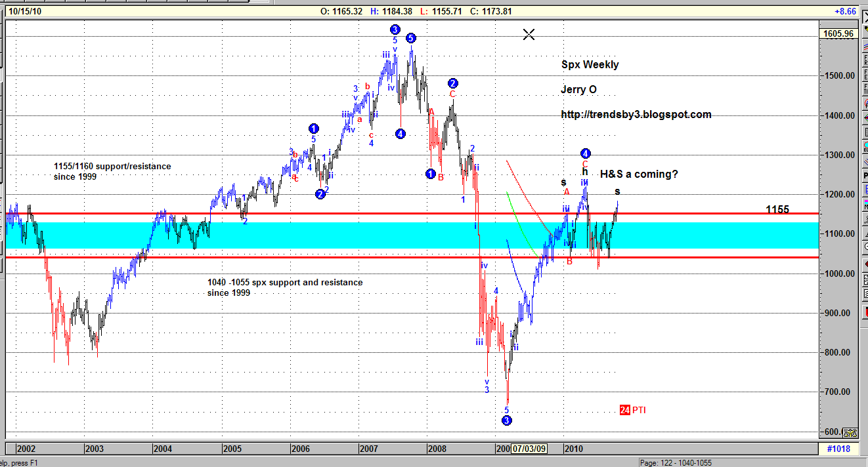This screenshot has width=868, height=467.
Task: Click the 10/15/10 date field
Action: [x=24, y=11]
